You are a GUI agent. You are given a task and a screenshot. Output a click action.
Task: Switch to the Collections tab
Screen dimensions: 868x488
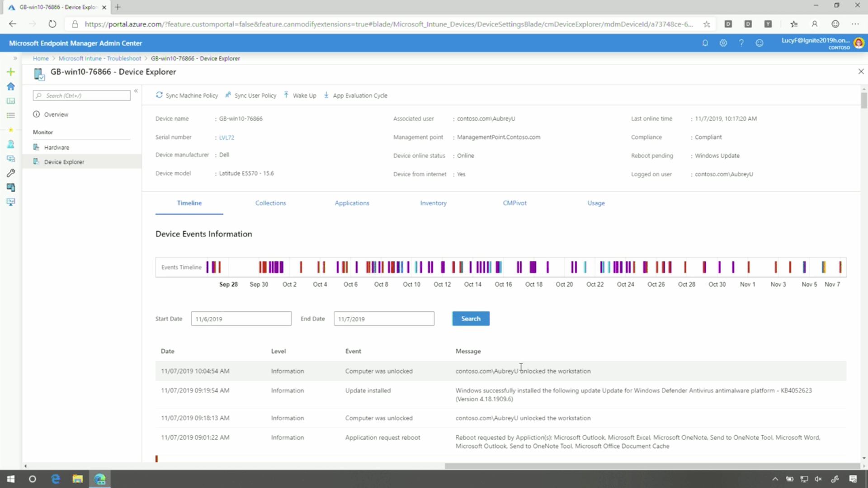coord(270,202)
